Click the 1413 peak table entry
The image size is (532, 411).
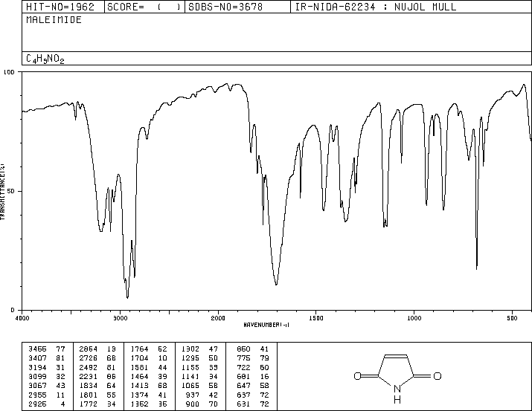point(149,386)
